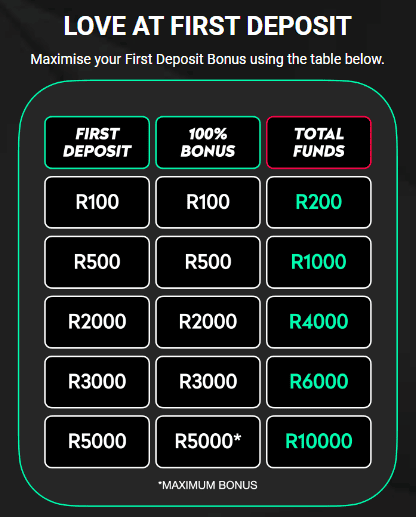The height and width of the screenshot is (517, 416).
Task: Click the R5000* maximum bonus cell
Action: (208, 442)
